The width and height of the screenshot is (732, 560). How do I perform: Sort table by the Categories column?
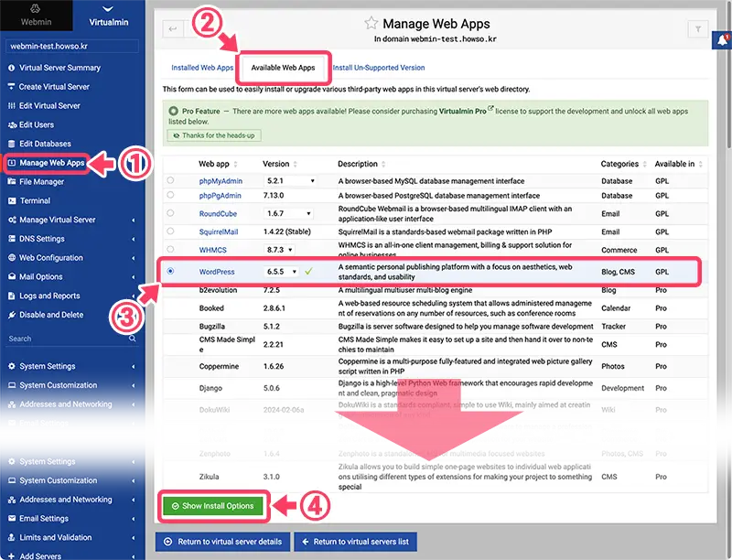(623, 165)
